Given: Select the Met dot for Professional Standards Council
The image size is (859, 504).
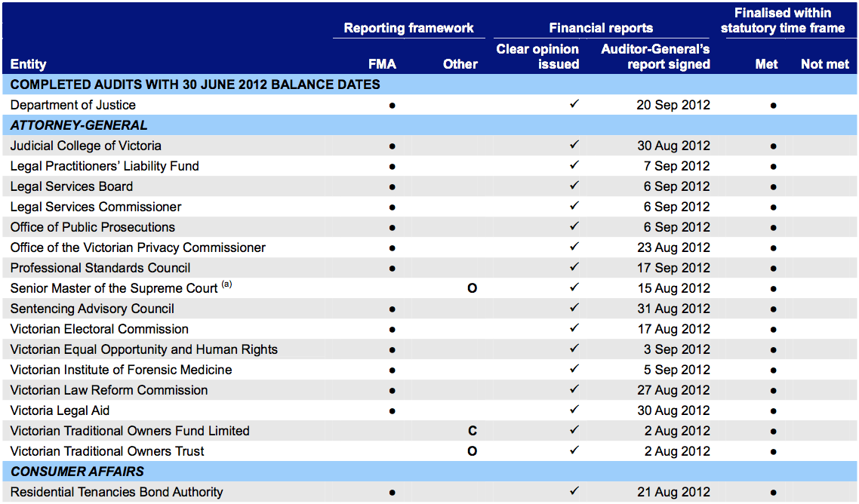Looking at the screenshot, I should (773, 269).
